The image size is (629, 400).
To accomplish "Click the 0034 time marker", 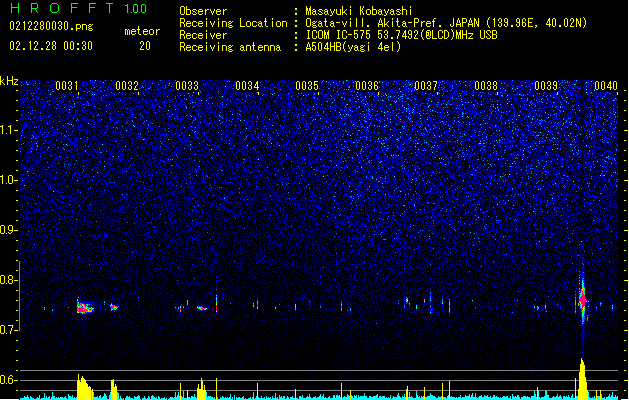I will click(247, 86).
